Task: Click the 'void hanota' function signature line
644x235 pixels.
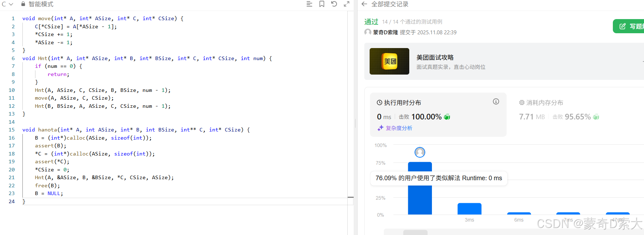Action: coord(136,130)
